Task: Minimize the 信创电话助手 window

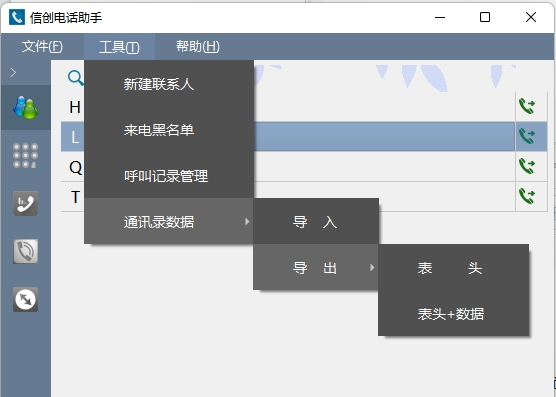Action: pyautogui.click(x=440, y=17)
